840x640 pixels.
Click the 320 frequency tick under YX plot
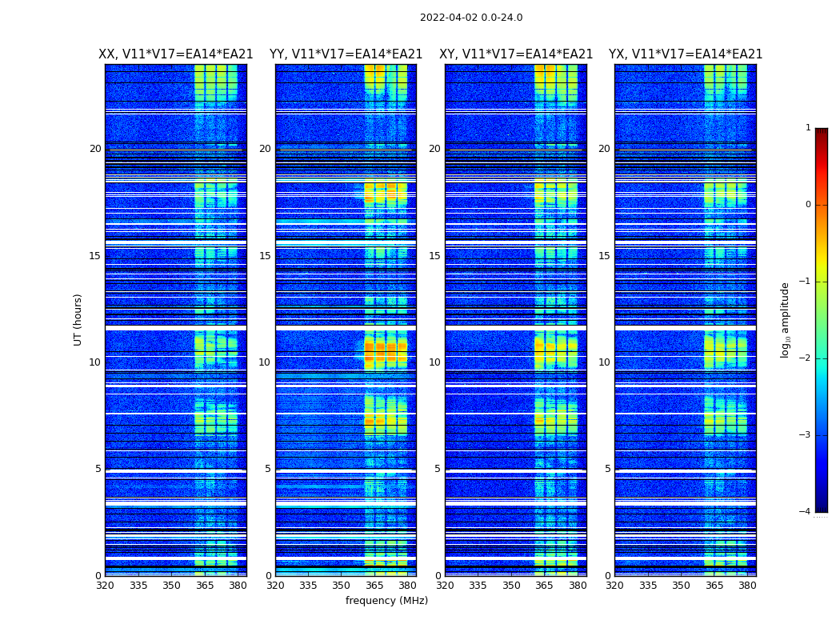[614, 586]
